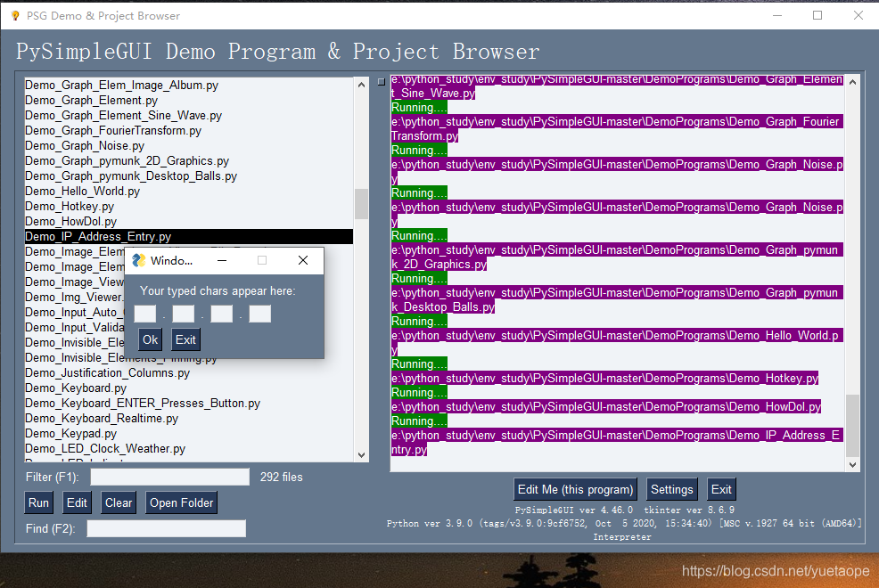Click the first IP octet box
The image size is (879, 588).
145,314
